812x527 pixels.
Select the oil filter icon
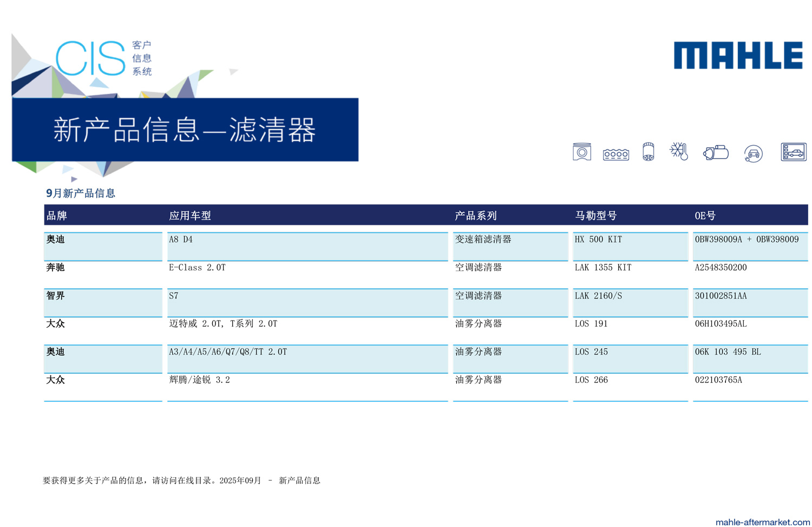pyautogui.click(x=648, y=152)
